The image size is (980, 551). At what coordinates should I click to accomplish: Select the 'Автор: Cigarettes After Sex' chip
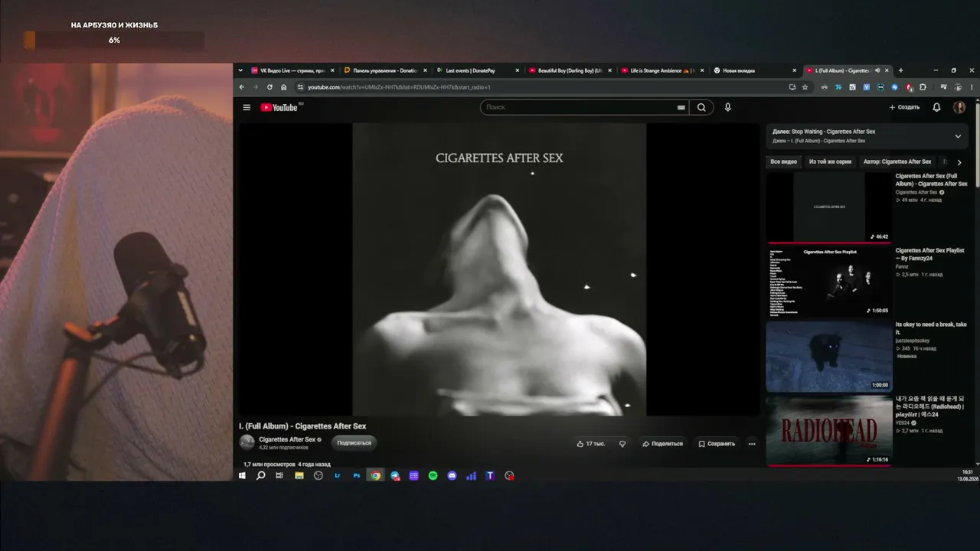[x=897, y=162]
